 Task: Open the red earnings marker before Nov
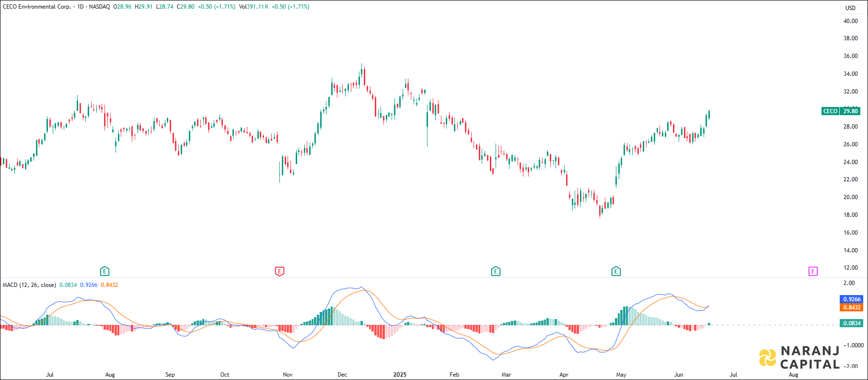pos(279,272)
